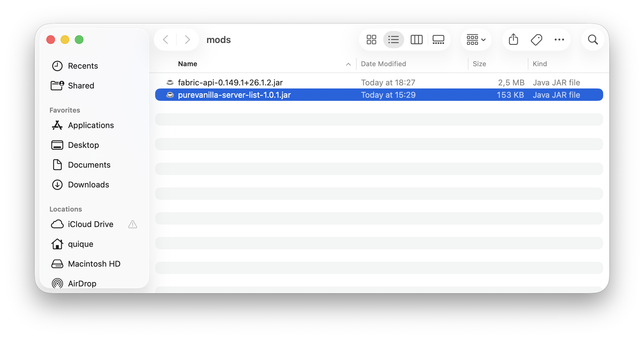Click the mods window title
Image resolution: width=644 pixels, height=339 pixels.
[218, 40]
